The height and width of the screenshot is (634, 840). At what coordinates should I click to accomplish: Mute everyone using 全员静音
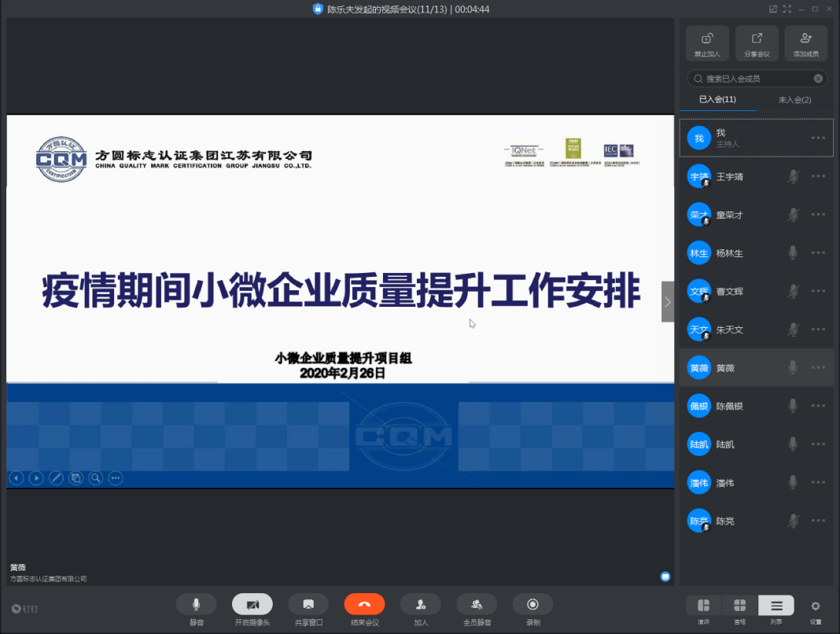(477, 604)
